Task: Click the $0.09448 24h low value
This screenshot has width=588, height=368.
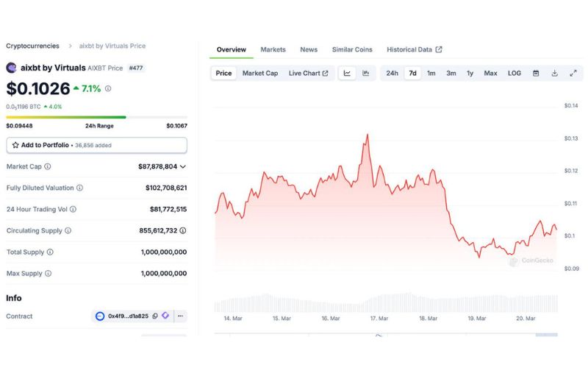Action: click(19, 126)
